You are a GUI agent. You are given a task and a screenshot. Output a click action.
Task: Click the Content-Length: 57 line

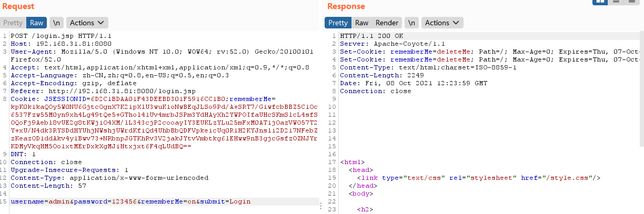(x=48, y=186)
